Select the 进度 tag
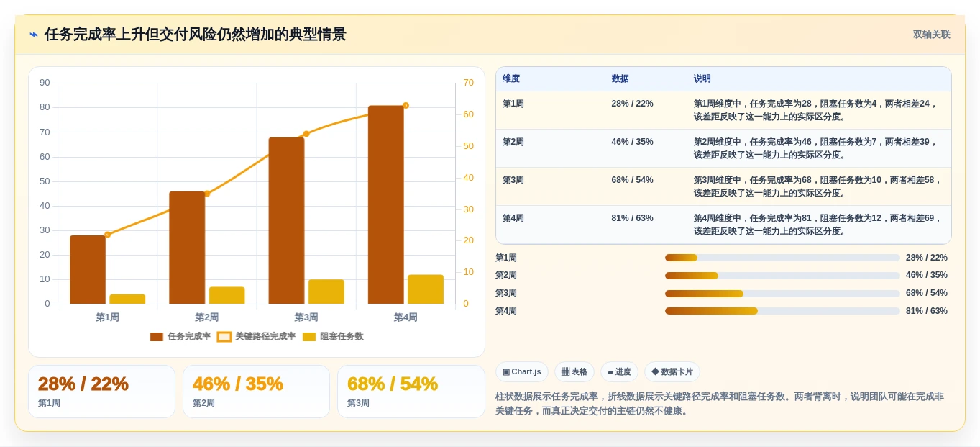The height and width of the screenshot is (447, 980). pyautogui.click(x=619, y=371)
